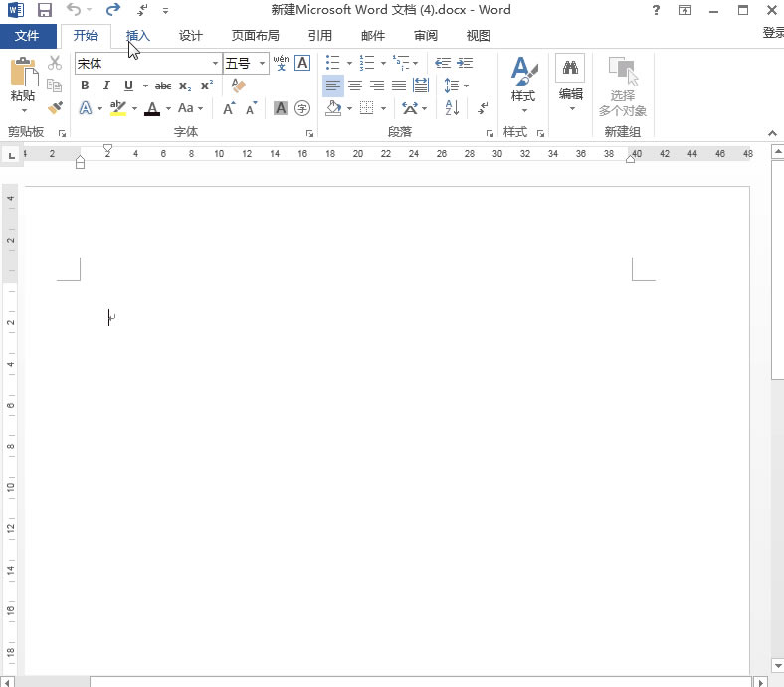This screenshot has width=784, height=687.
Task: Switch to the 插入 Insert tab
Action: [138, 36]
